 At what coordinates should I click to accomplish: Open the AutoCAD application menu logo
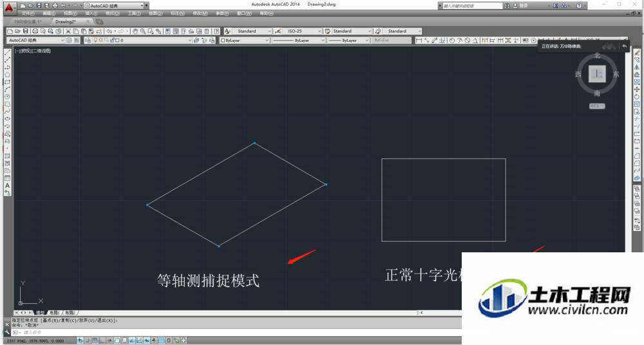point(9,6)
